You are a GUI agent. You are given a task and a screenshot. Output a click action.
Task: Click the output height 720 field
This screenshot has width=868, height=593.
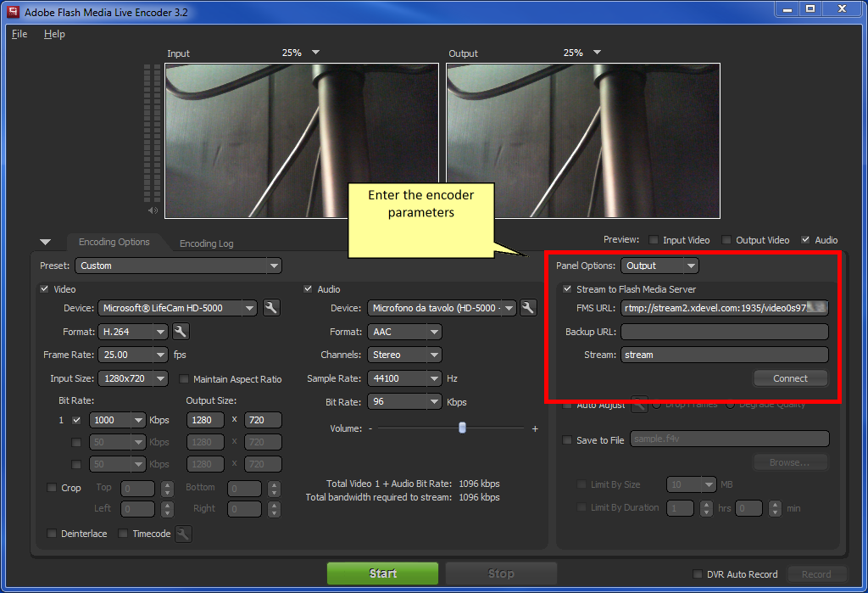coord(263,420)
